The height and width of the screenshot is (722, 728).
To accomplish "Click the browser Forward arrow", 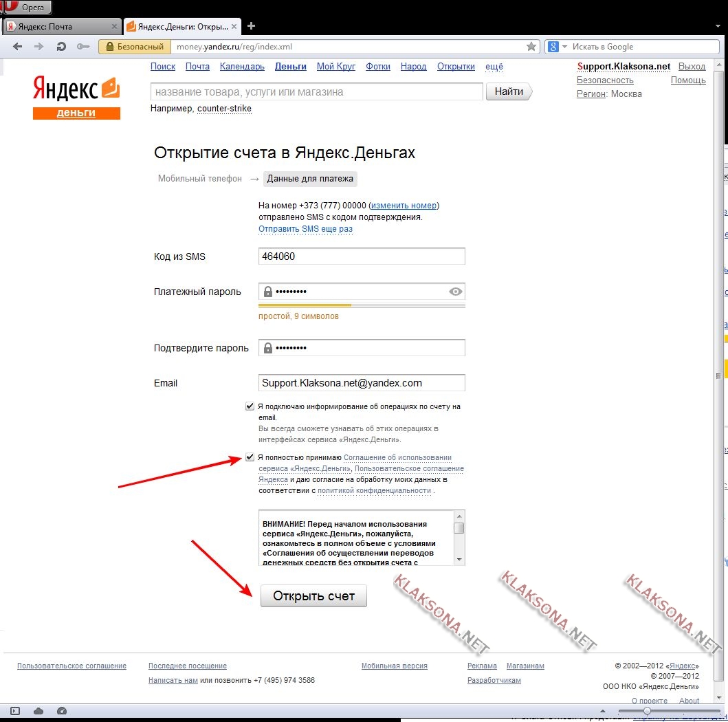I will [x=39, y=47].
